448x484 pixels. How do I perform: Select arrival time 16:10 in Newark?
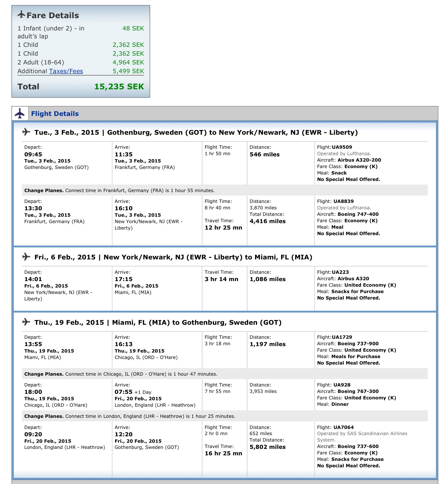point(124,208)
